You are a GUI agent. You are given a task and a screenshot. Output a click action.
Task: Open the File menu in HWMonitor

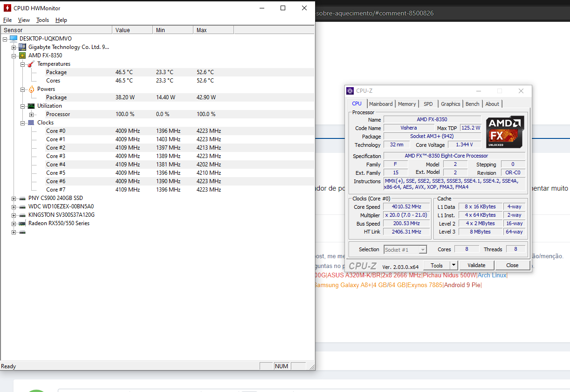tap(7, 20)
